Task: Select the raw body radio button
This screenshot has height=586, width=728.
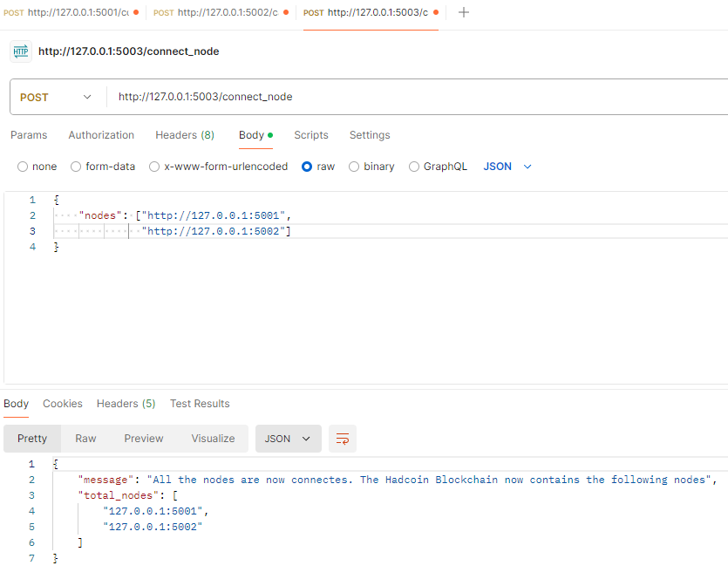Action: tap(307, 167)
